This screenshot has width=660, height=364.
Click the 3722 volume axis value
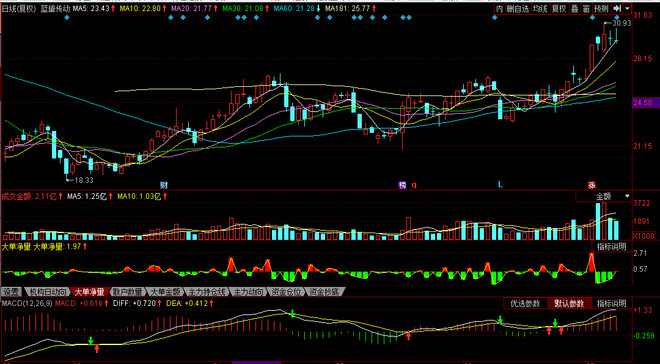pyautogui.click(x=641, y=204)
